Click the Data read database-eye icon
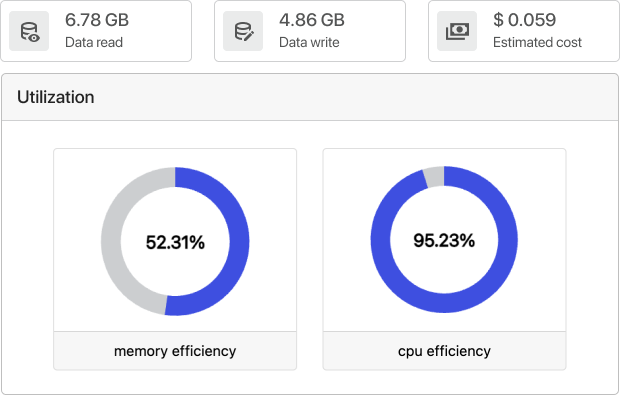This screenshot has width=620, height=395. (29, 31)
